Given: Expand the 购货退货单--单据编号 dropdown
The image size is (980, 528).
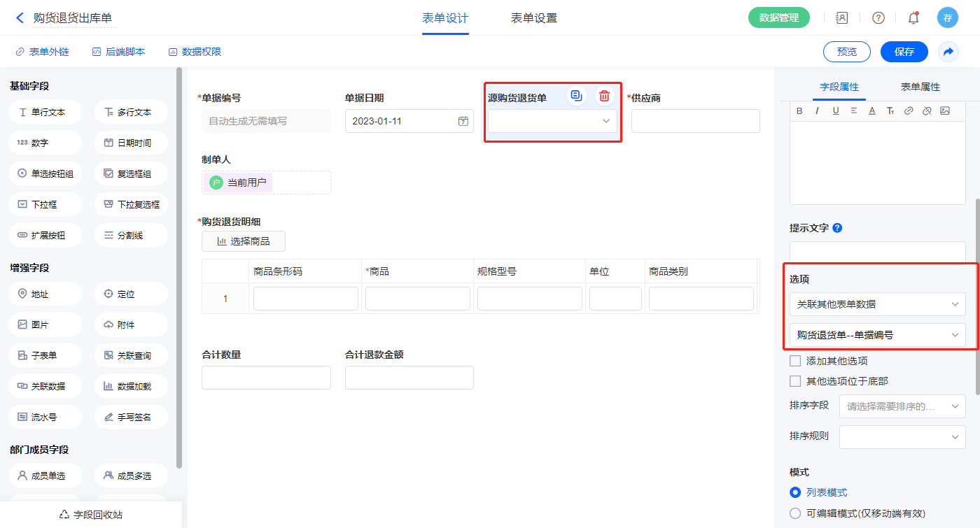Looking at the screenshot, I should pyautogui.click(x=877, y=335).
